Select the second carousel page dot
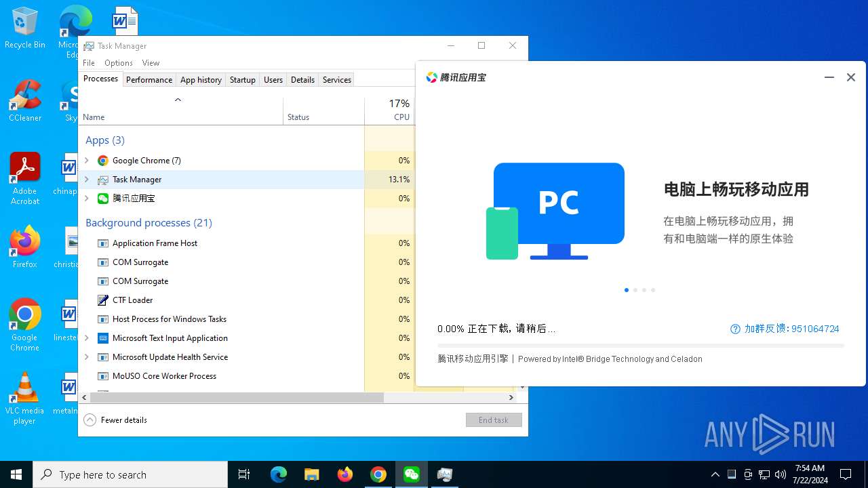Viewport: 868px width, 488px height. 635,290
